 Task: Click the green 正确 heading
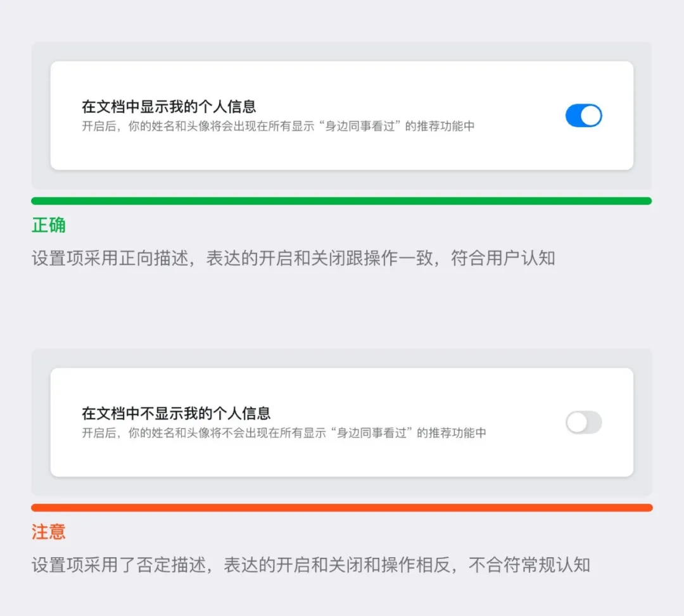(x=48, y=225)
